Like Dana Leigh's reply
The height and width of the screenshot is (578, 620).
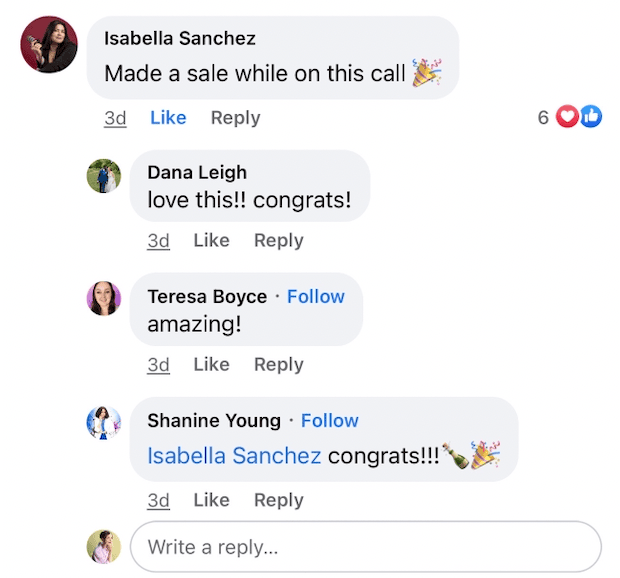pos(211,241)
